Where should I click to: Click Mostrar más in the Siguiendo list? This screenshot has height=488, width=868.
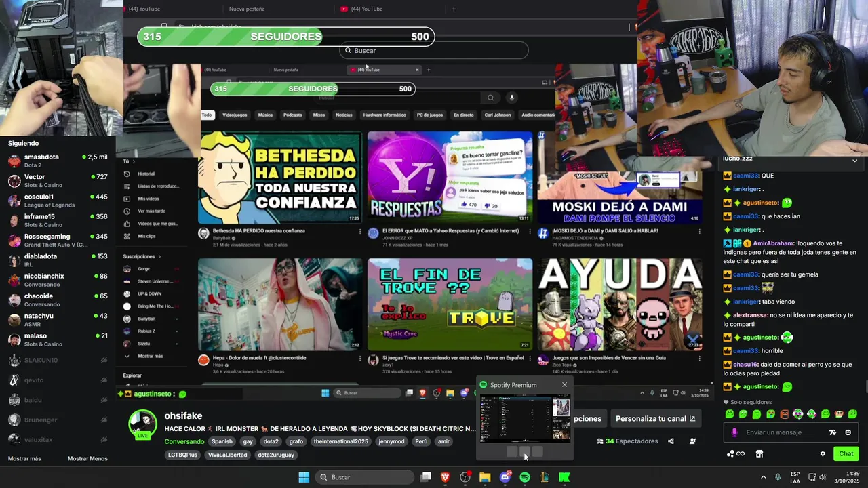pyautogui.click(x=24, y=459)
